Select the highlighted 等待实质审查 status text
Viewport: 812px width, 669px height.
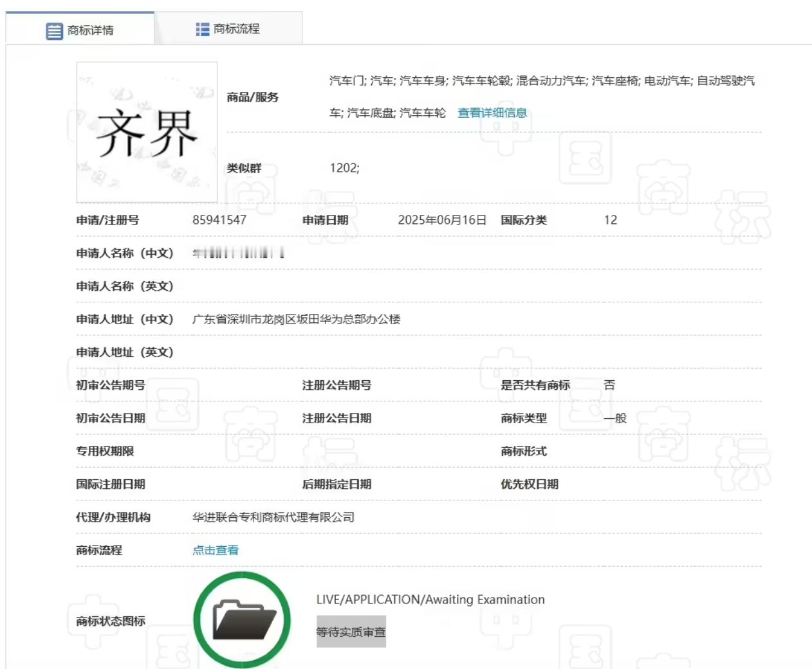click(x=351, y=632)
